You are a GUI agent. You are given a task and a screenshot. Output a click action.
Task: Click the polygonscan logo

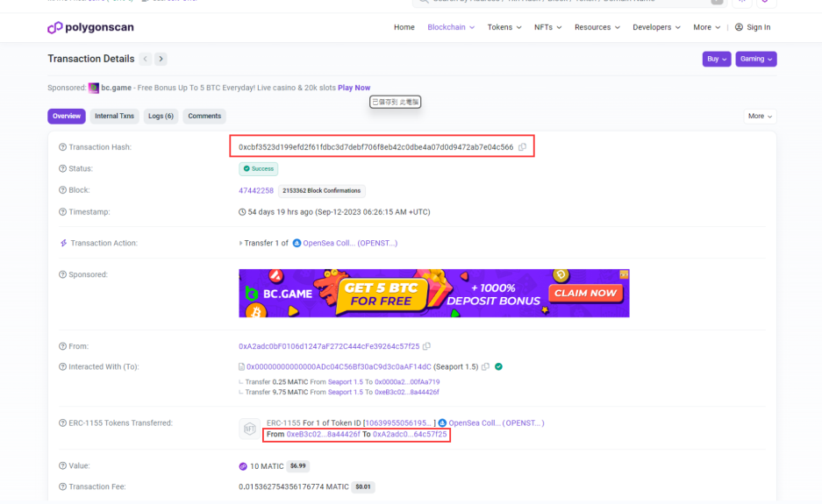(x=90, y=27)
